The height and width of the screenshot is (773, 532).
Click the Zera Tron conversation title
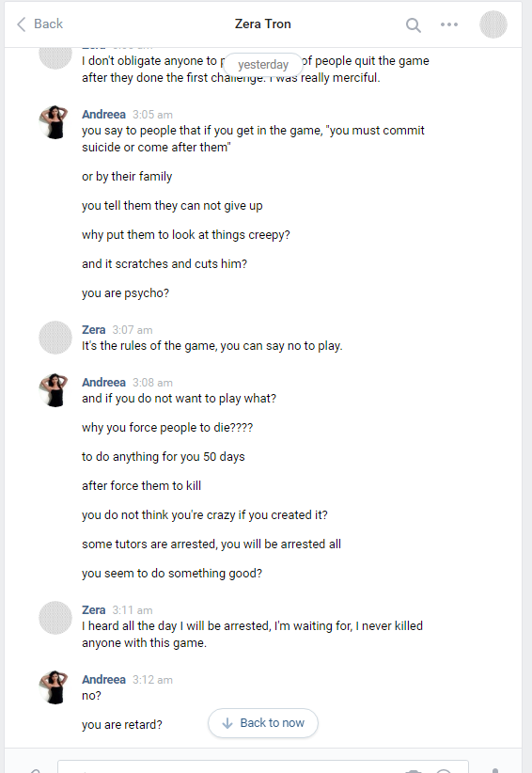pyautogui.click(x=262, y=24)
